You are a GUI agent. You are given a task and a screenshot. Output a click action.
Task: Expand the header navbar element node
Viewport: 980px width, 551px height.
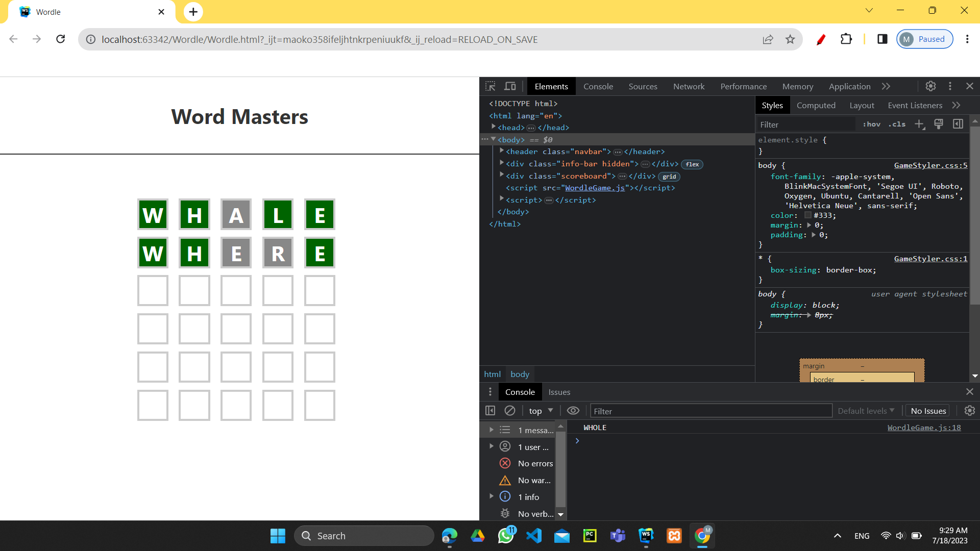pos(502,151)
